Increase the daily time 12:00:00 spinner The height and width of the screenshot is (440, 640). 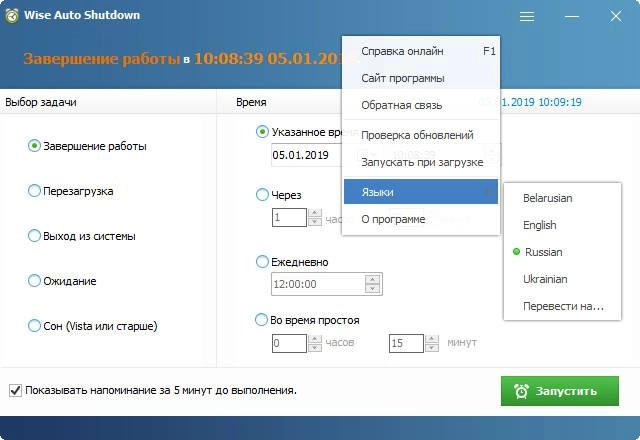coord(372,280)
